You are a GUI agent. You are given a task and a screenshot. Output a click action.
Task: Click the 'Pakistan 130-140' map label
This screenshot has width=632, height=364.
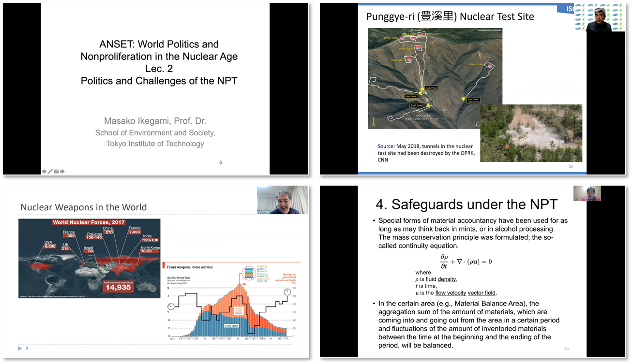[94, 236]
